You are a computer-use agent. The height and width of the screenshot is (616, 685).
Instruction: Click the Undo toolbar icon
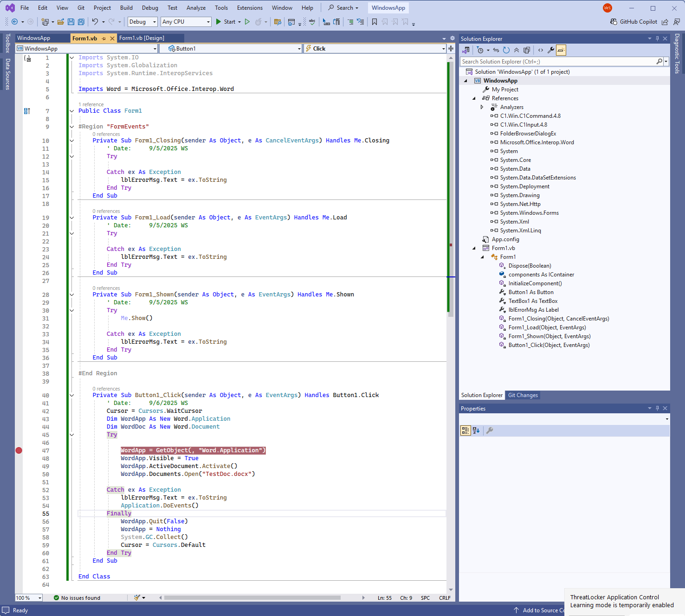95,22
